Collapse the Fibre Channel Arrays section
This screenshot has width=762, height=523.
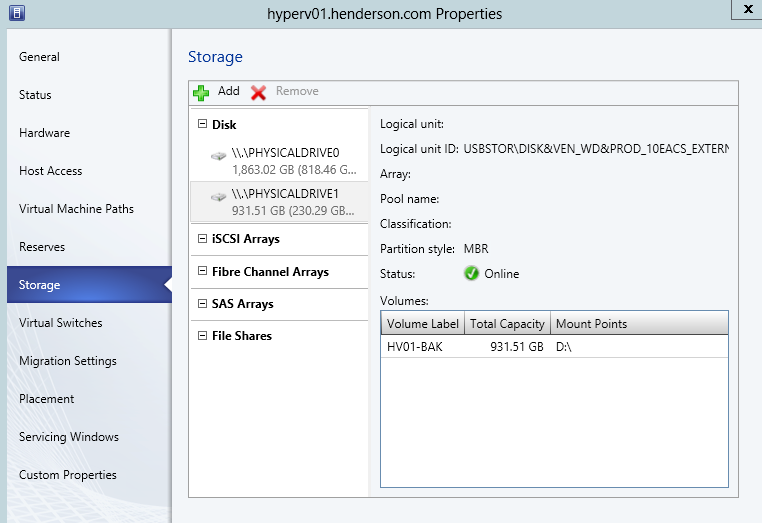tap(202, 271)
